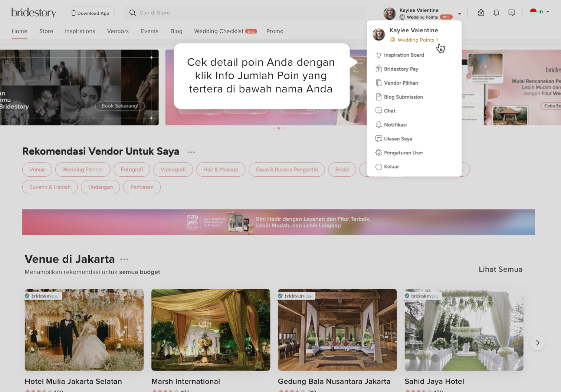Screen dimensions: 561x392
Task: Open Ulasan Saya reviews entry
Action: click(398, 139)
